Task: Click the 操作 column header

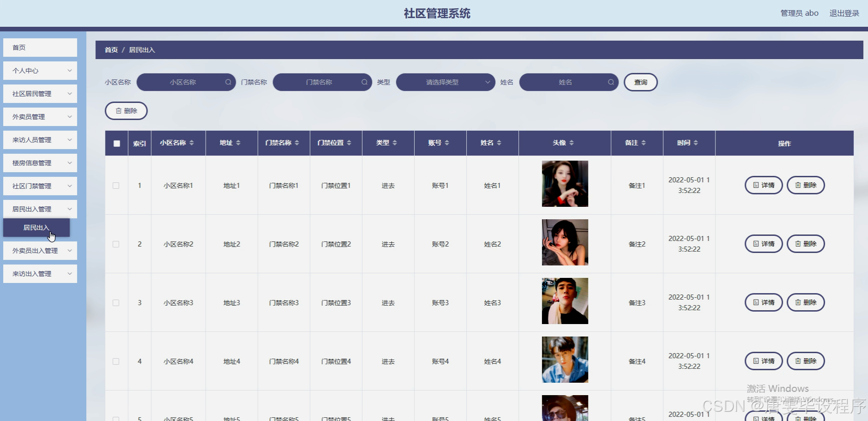Action: 784,144
